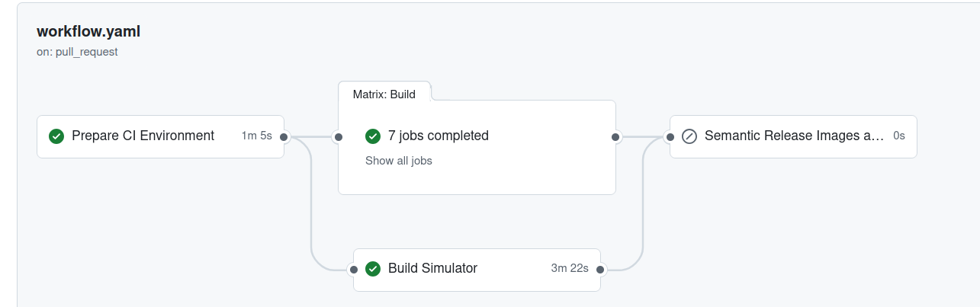Click the 1m 5s duration label
The width and height of the screenshot is (980, 307).
257,136
